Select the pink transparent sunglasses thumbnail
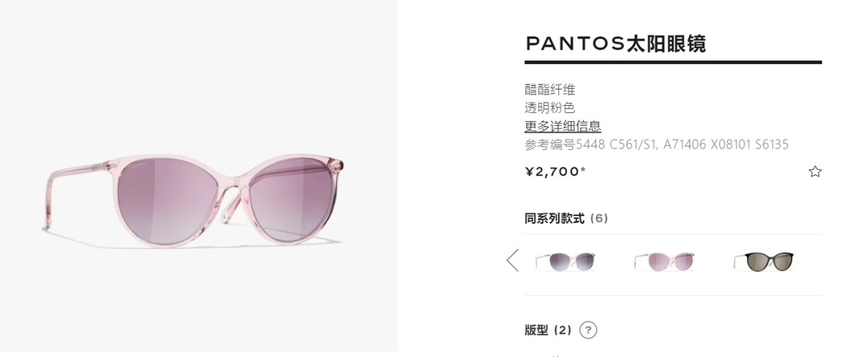 (664, 261)
